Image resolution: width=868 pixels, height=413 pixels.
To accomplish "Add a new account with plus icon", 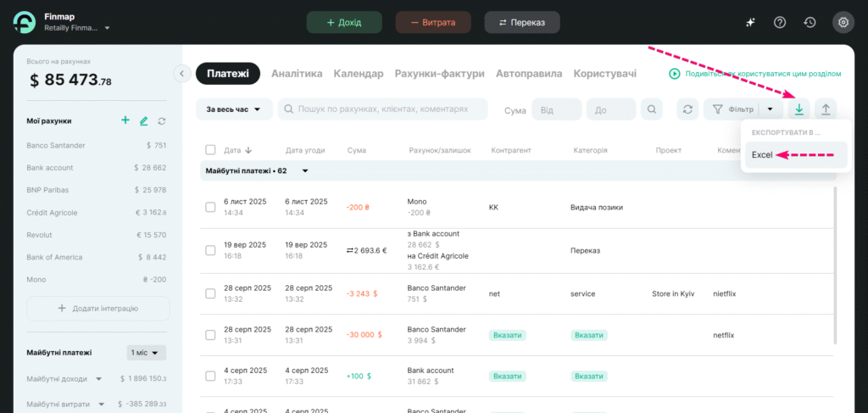I will [x=125, y=121].
